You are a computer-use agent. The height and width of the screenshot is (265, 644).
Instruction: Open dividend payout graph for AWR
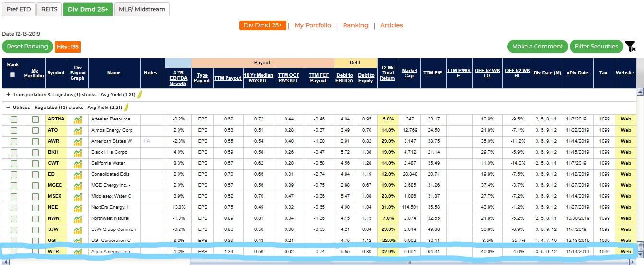pyautogui.click(x=78, y=141)
